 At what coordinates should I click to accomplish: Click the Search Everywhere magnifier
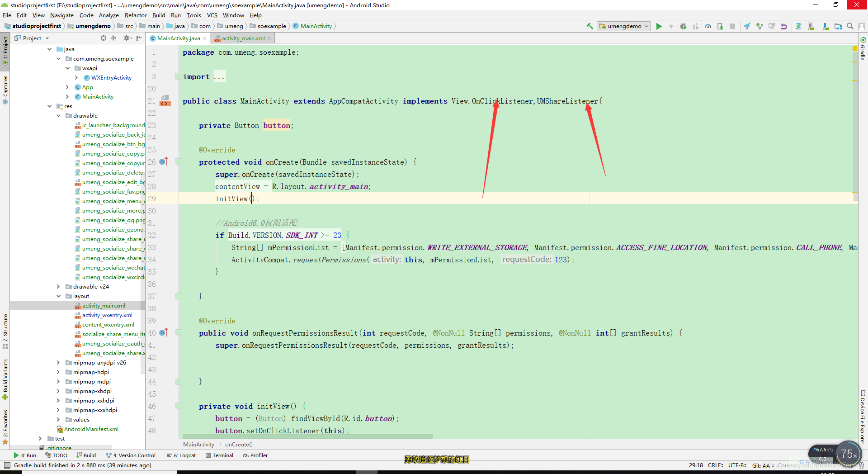(850, 26)
